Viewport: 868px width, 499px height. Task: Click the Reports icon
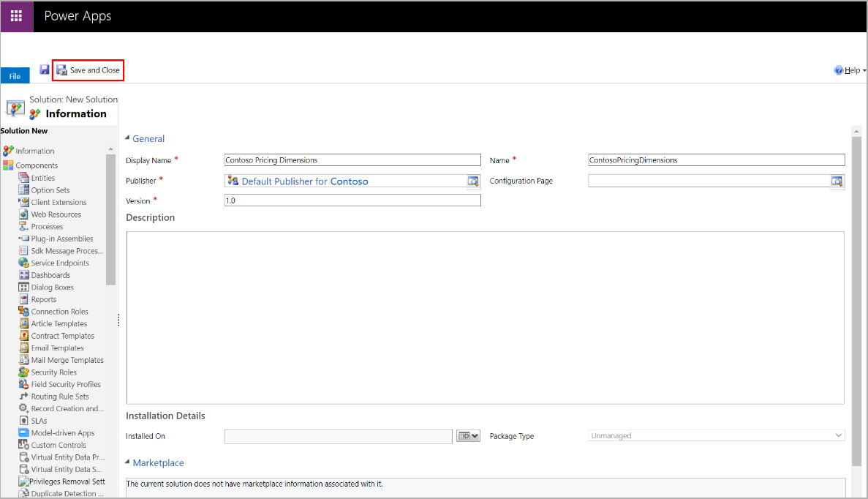tap(24, 300)
